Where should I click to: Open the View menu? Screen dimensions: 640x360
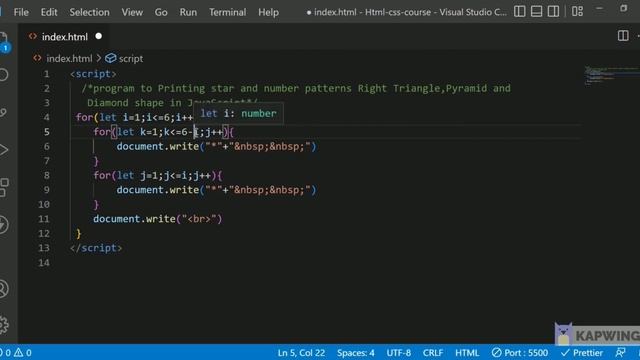click(x=132, y=12)
